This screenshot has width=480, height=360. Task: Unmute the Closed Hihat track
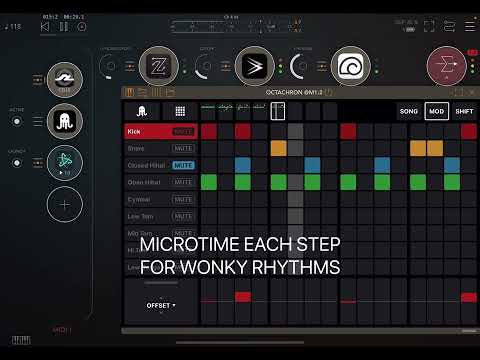coord(183,165)
